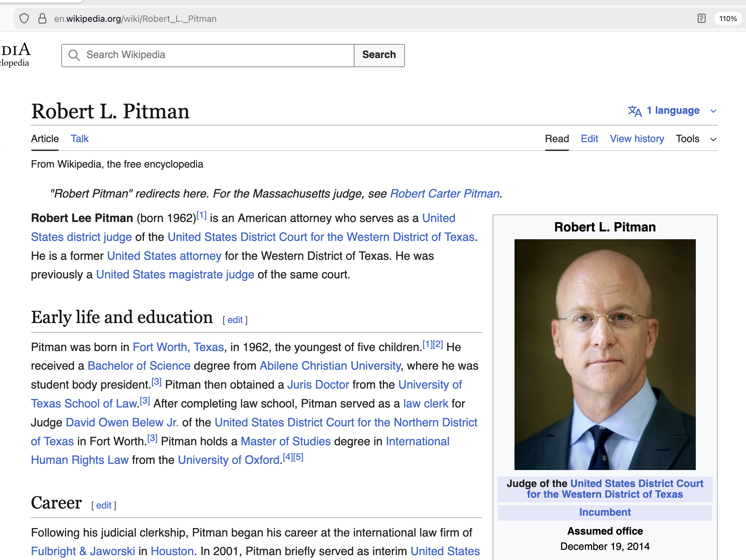Switch to the Talk tab
Screen dimensions: 746x560
pos(79,139)
